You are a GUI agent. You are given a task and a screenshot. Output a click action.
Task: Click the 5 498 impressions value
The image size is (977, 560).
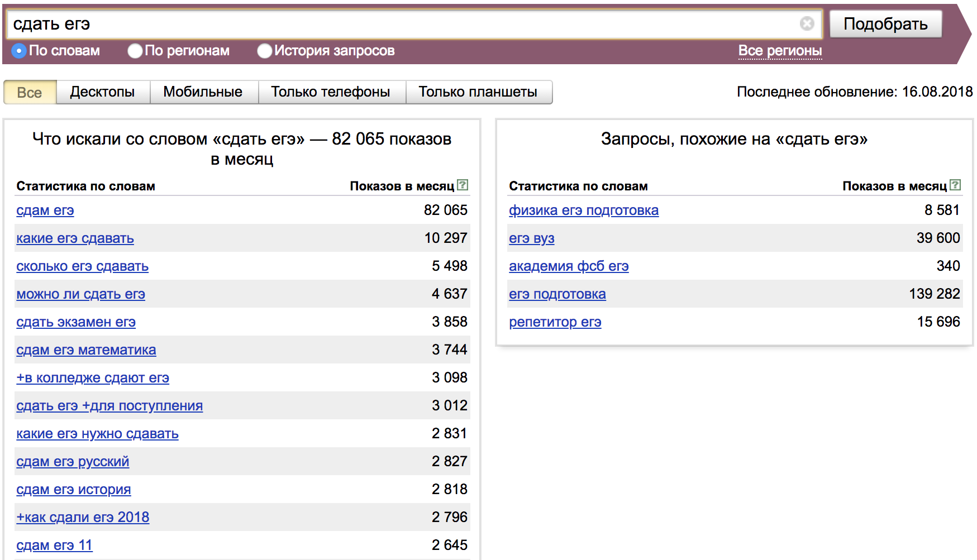[450, 266]
